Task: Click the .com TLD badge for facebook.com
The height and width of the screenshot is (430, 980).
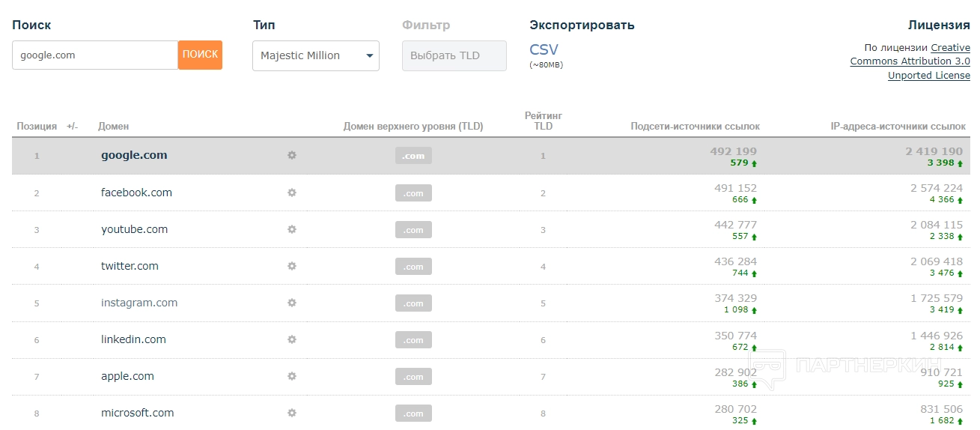Action: coord(413,193)
